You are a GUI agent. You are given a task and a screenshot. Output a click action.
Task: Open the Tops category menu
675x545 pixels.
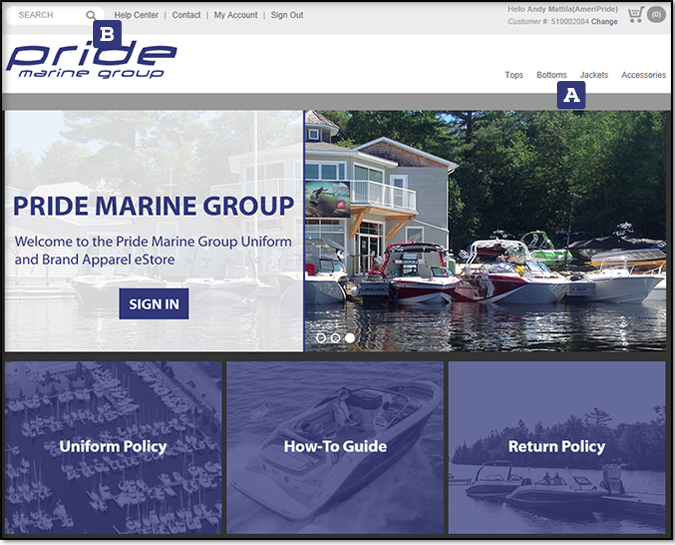514,75
